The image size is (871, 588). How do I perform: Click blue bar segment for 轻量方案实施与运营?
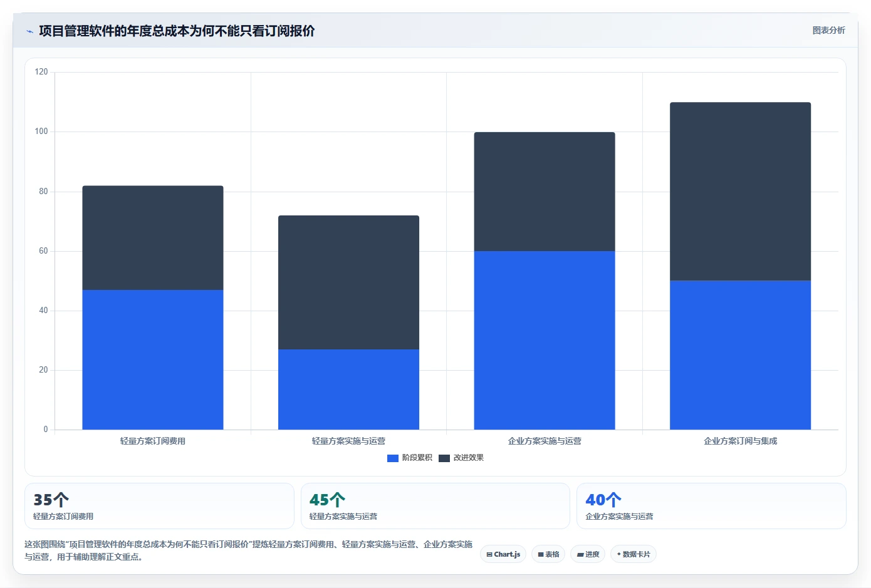coord(348,389)
